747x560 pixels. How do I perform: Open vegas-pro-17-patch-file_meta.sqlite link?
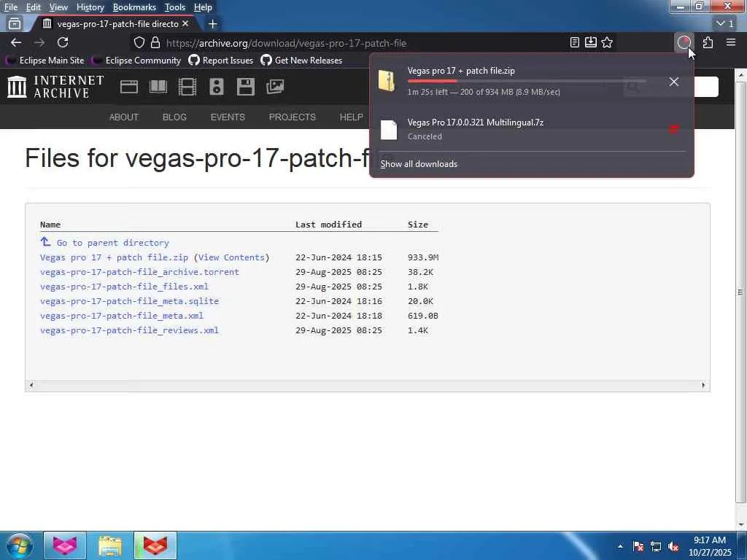pyautogui.click(x=130, y=301)
